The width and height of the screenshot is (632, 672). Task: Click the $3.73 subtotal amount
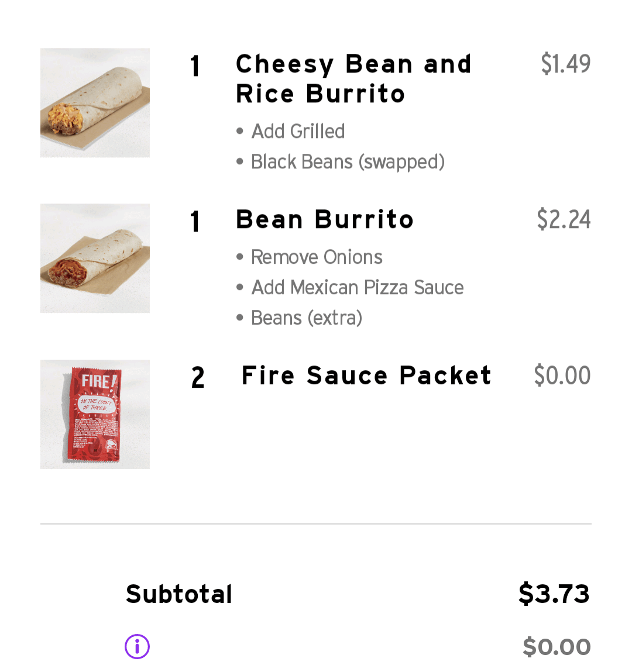(x=554, y=594)
